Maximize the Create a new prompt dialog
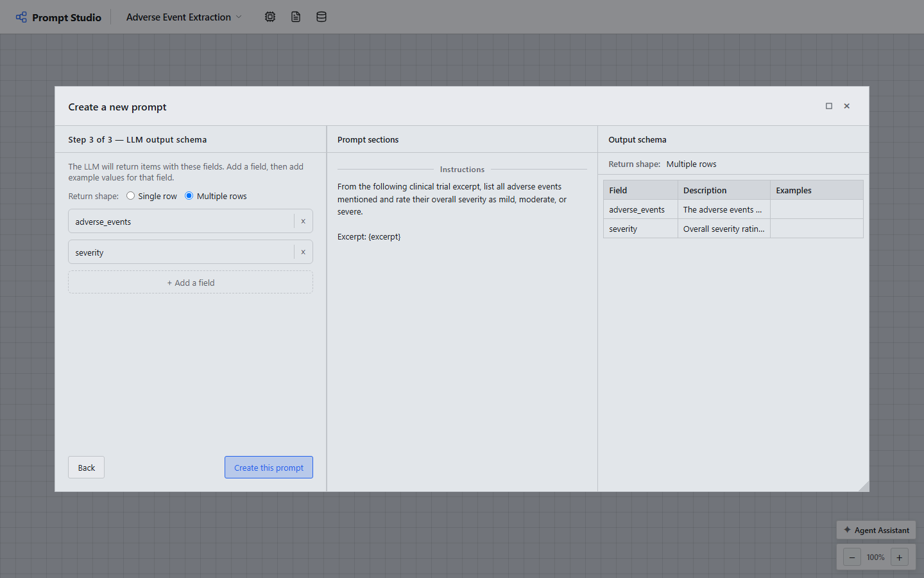Viewport: 924px width, 578px height. click(x=829, y=106)
